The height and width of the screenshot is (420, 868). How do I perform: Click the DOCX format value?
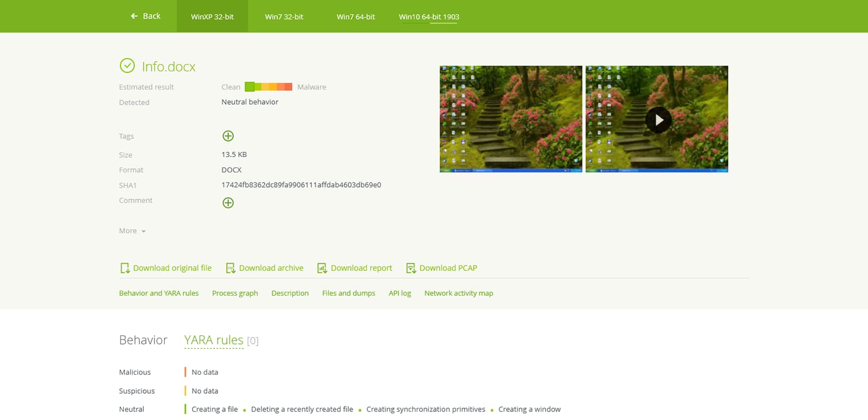tap(231, 170)
